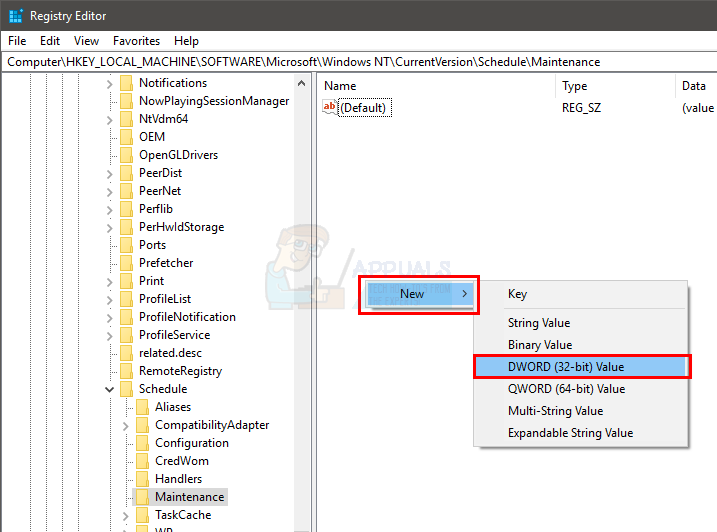Screen dimensions: 717x532
Task: Expand the NtVdm64 key
Action: click(x=110, y=120)
